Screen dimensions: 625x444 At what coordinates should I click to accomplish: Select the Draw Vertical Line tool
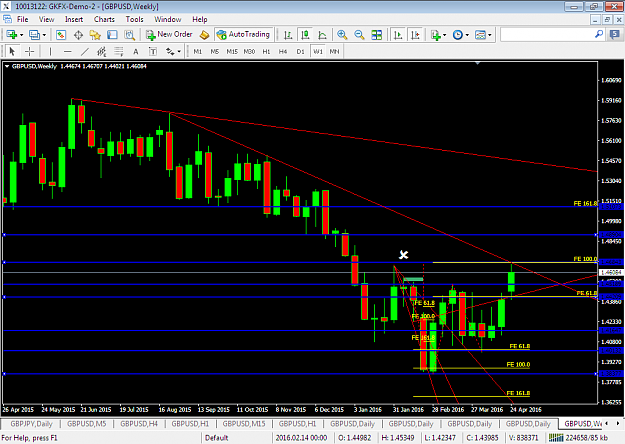(50, 51)
